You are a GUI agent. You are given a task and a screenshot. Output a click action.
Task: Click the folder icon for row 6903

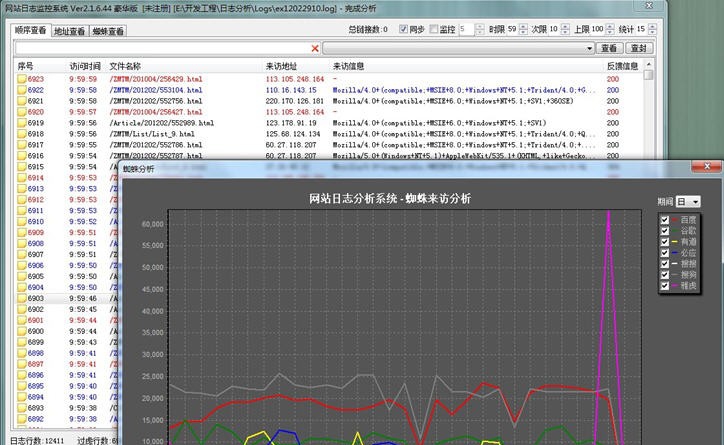click(22, 298)
